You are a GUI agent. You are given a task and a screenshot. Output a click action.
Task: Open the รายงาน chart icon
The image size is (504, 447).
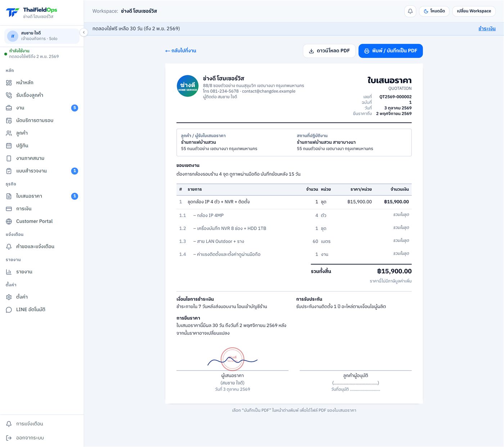(x=9, y=272)
